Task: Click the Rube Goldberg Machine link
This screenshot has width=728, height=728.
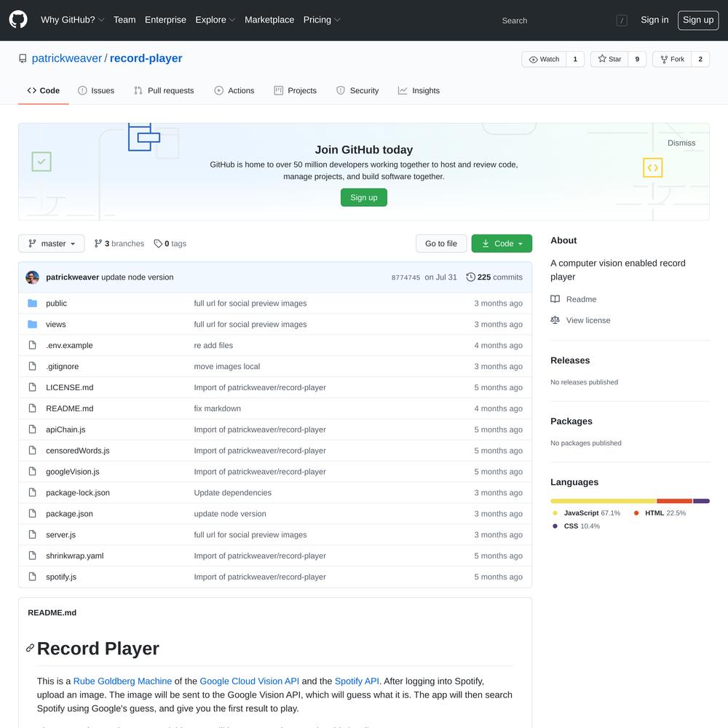Action: (122, 681)
